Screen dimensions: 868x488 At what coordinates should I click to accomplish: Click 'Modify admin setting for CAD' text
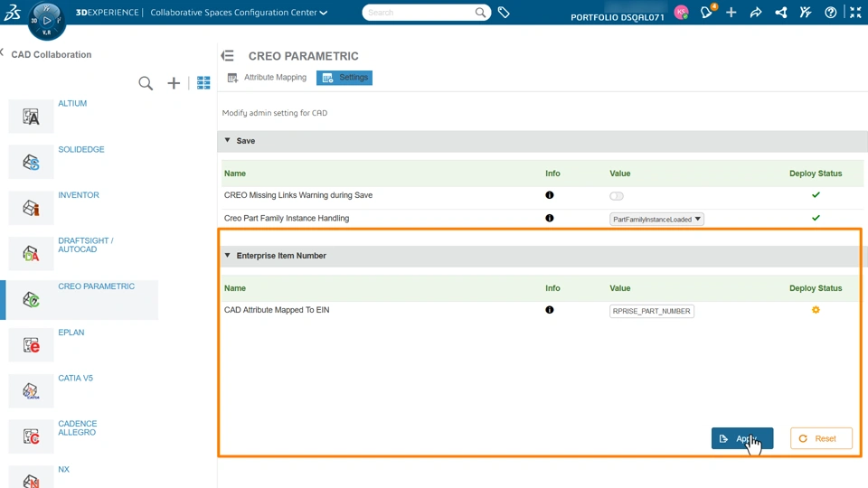(x=275, y=113)
